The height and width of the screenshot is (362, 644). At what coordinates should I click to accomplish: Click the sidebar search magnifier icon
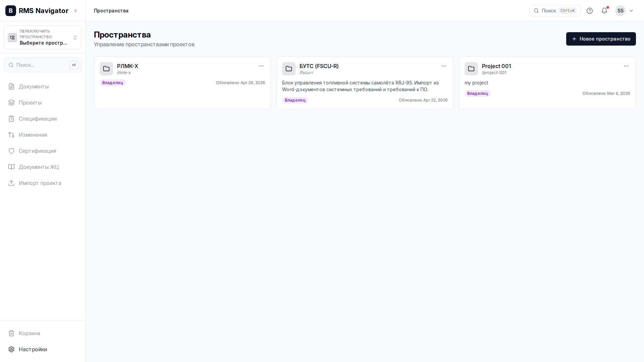click(11, 65)
